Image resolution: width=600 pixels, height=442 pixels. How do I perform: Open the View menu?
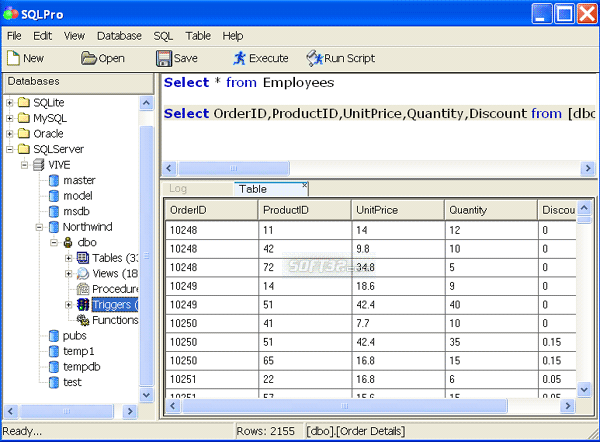[x=74, y=36]
